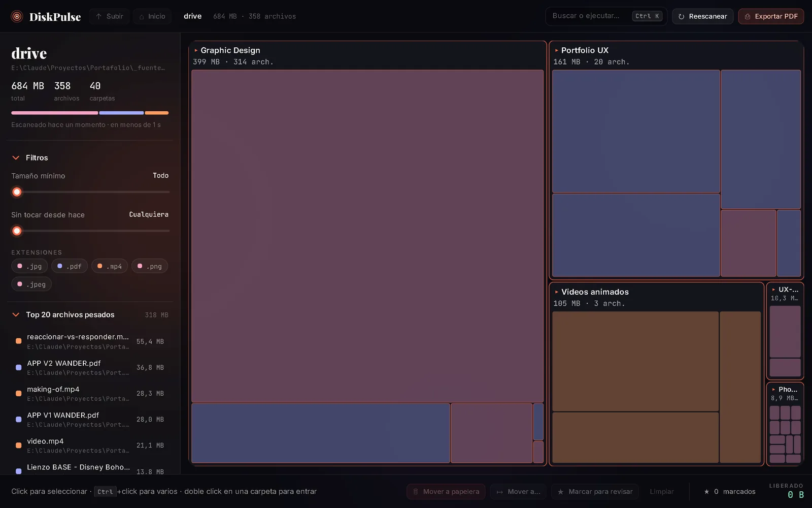
Task: Adjust the Tamaño mínimo slider handle
Action: (x=17, y=192)
